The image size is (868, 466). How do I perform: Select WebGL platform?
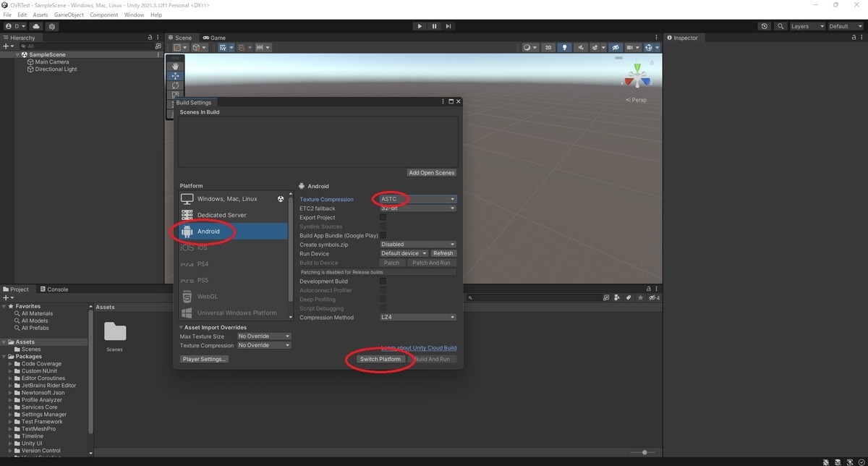point(233,297)
